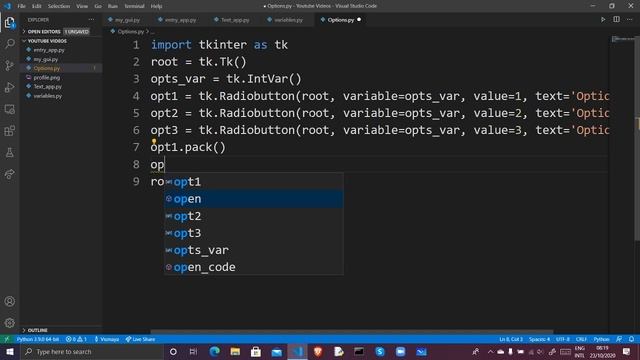Viewport: 640px width, 360px height.
Task: Open the Accounts menu icon
Action: [x=9, y=301]
